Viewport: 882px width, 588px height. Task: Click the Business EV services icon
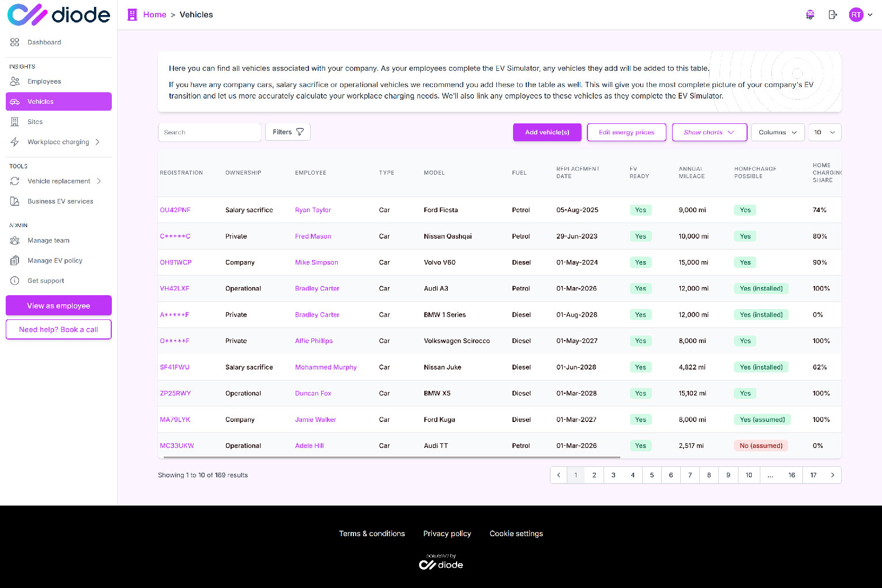15,201
